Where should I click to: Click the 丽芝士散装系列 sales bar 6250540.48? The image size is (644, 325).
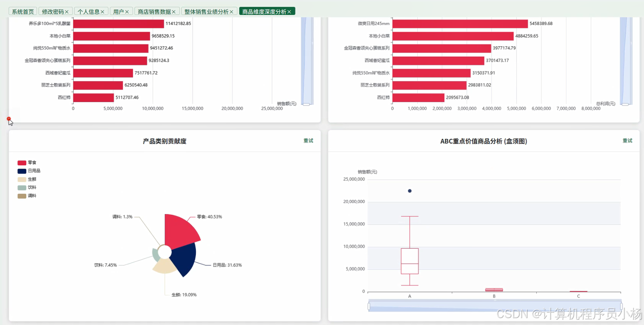pos(98,85)
